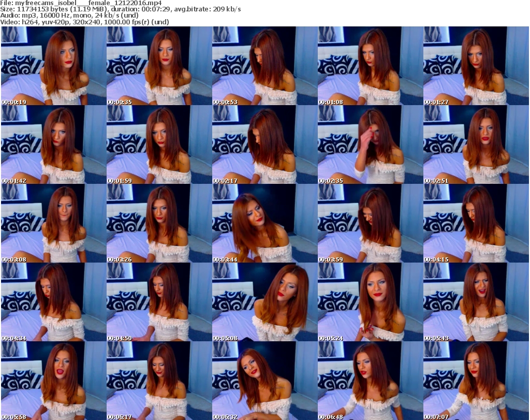Viewport: 530px width, 420px height.
Task: Click the frame thumbnail stamped 00:03:26
Action: (159, 223)
